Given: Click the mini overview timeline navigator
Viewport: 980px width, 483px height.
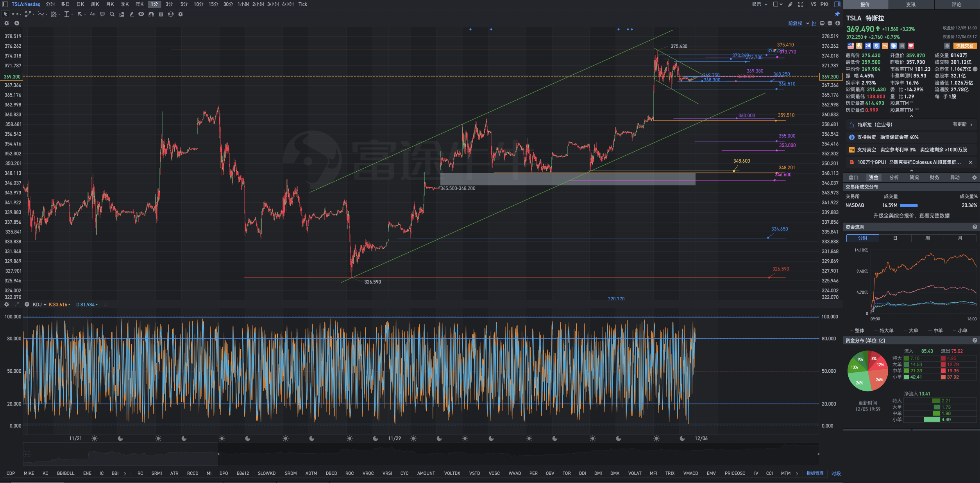Looking at the screenshot, I should pyautogui.click(x=421, y=454).
